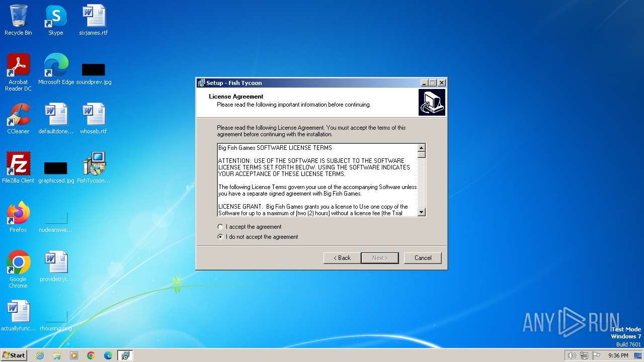Switch to Setup task in taskbar
This screenshot has height=362, width=644.
click(x=125, y=355)
